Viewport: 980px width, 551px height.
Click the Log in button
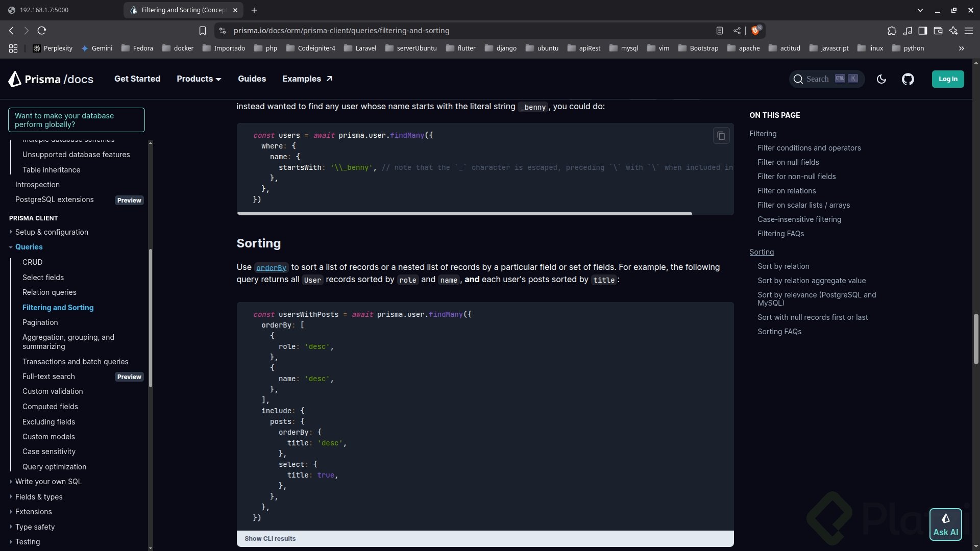pos(947,79)
